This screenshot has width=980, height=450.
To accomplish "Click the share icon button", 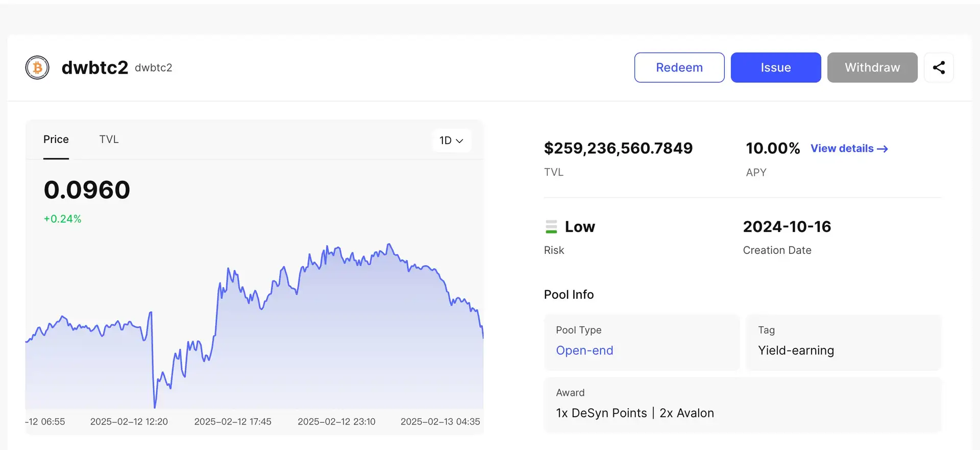I will pyautogui.click(x=939, y=67).
